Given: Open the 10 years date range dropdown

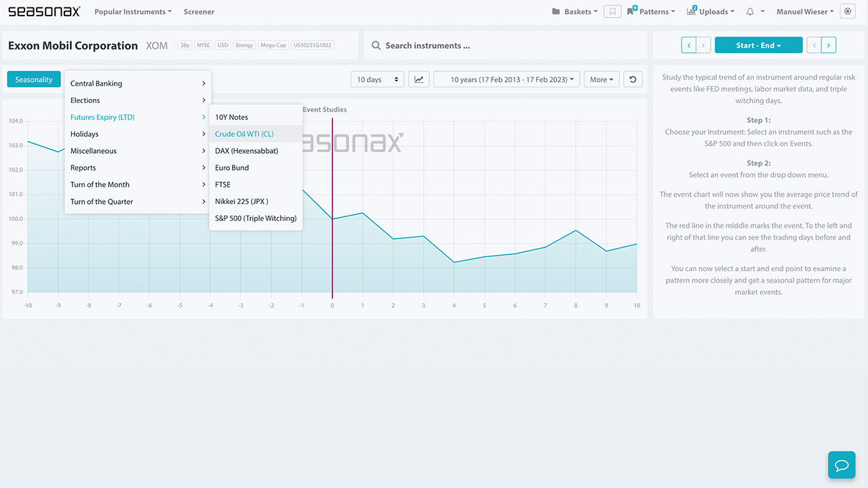Looking at the screenshot, I should tap(505, 79).
